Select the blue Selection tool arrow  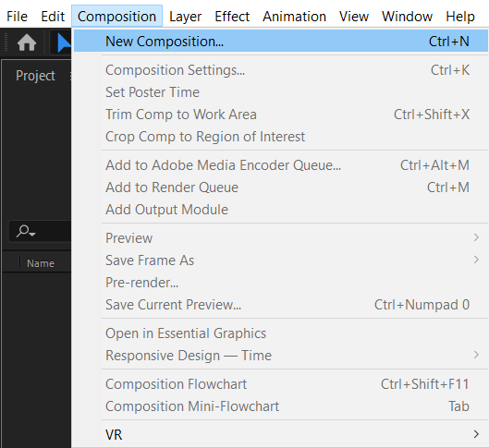click(64, 42)
